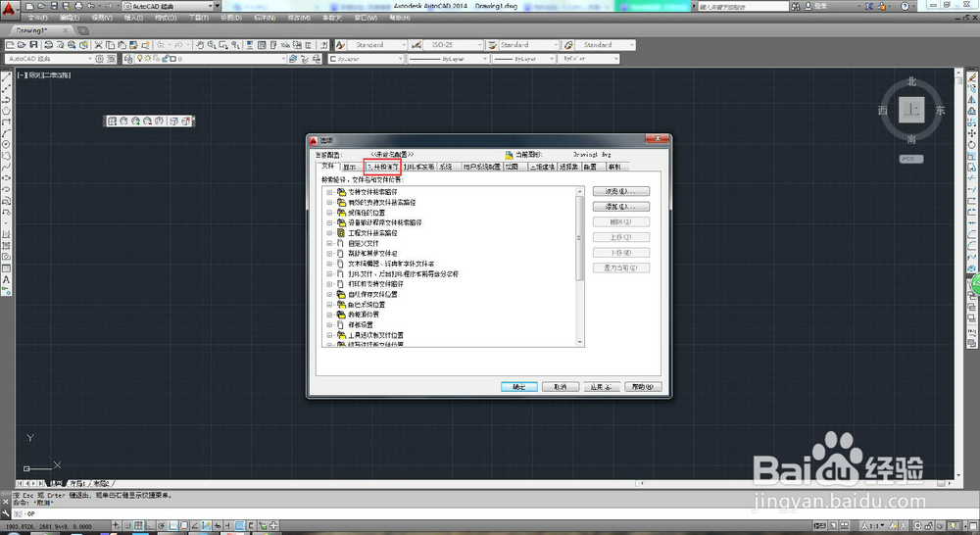
Task: Open the AutoCAD application menu logo
Action: [8, 9]
